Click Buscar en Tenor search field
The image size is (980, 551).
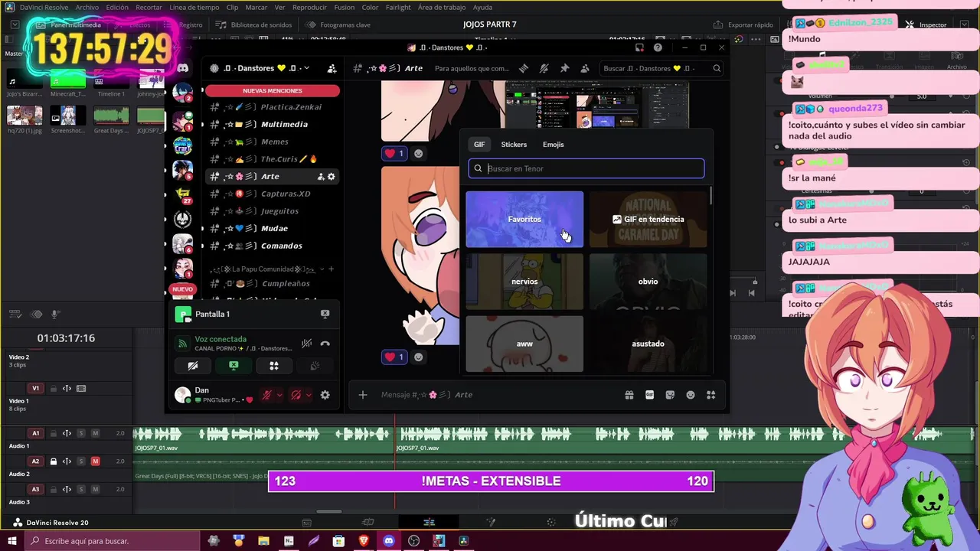pos(586,168)
